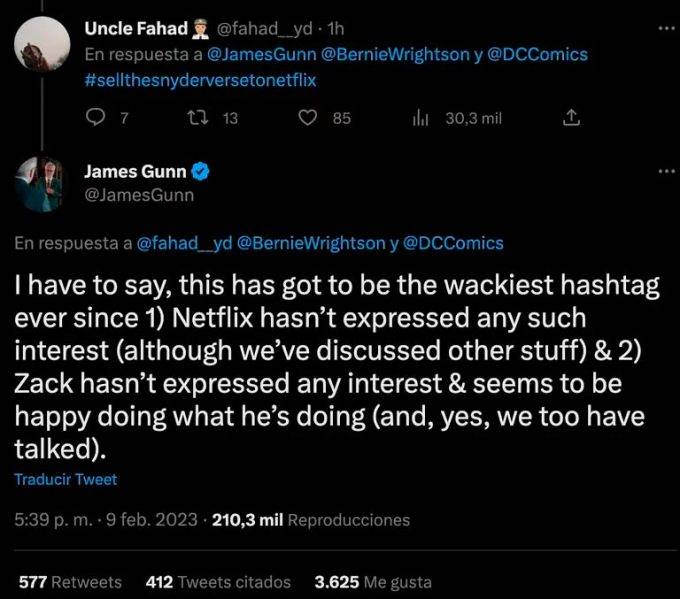Click Traducir Tweet to translate
Image resolution: width=680 pixels, height=599 pixels.
65,479
